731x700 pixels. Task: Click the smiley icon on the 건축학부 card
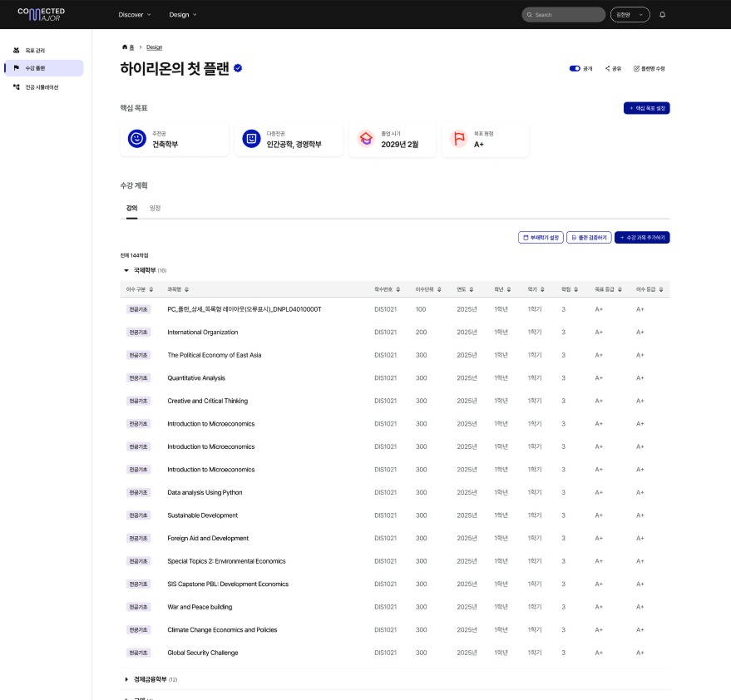click(x=137, y=139)
